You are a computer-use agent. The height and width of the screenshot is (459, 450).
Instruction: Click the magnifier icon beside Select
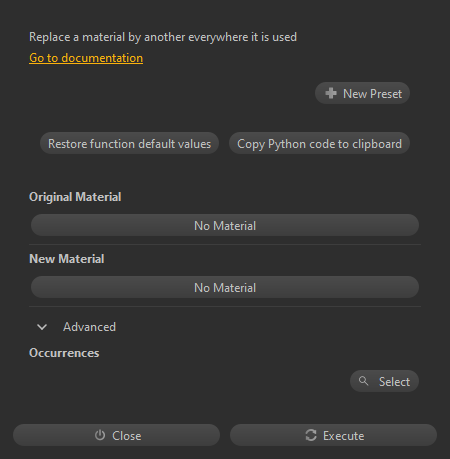[364, 381]
